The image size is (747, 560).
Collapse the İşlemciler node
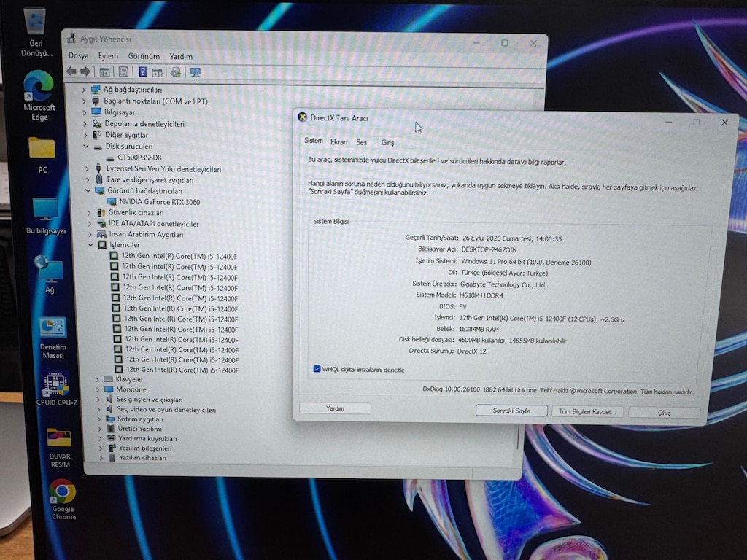[90, 245]
